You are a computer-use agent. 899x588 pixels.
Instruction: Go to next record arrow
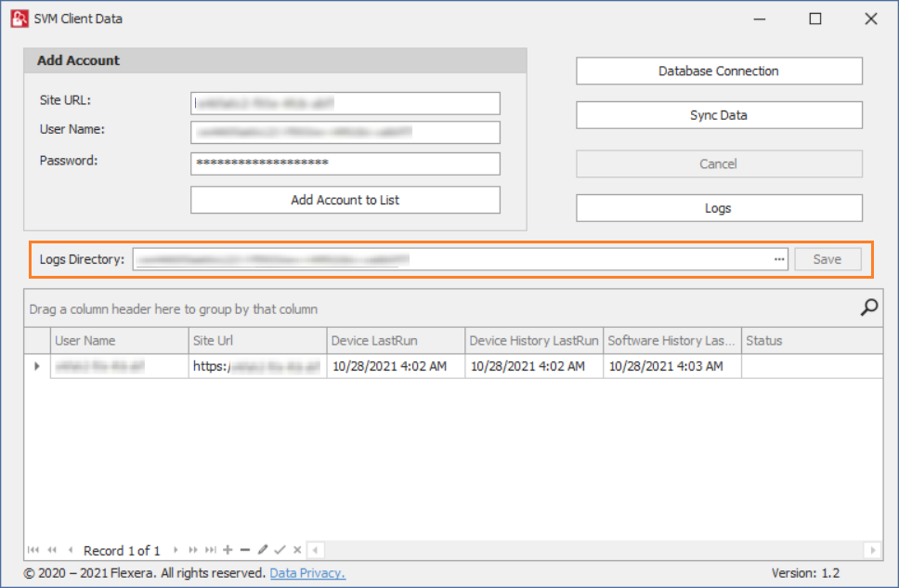(x=176, y=550)
